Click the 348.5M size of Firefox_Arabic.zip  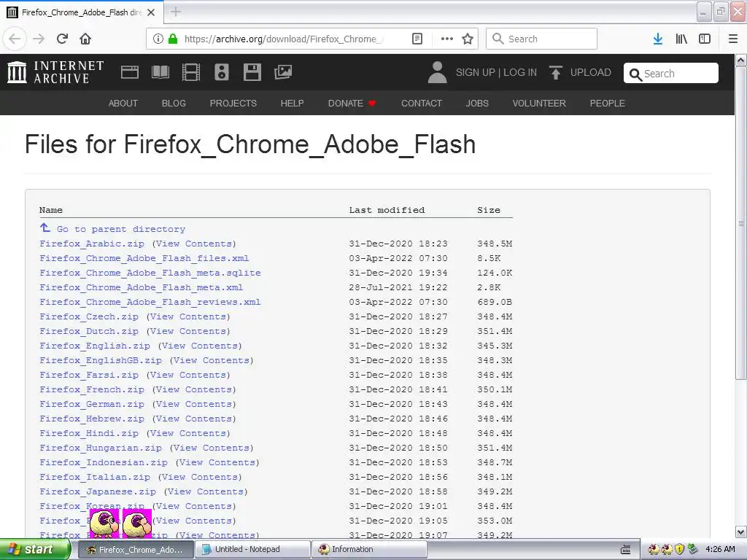click(495, 244)
